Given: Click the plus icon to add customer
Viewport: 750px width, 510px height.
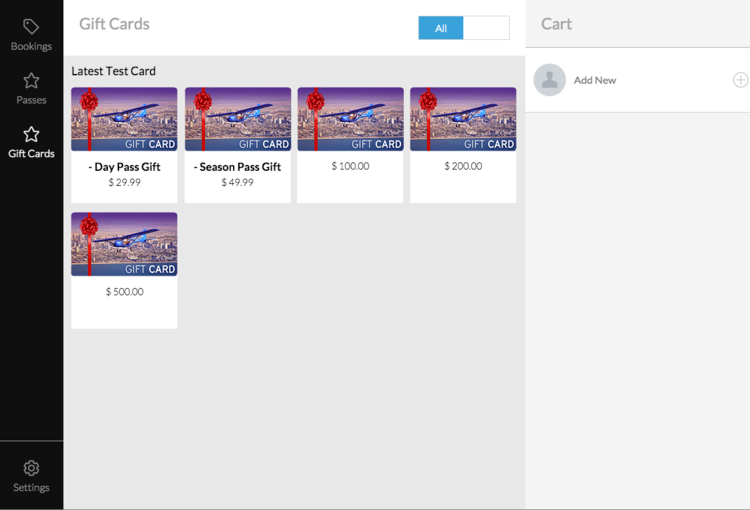Looking at the screenshot, I should (740, 80).
